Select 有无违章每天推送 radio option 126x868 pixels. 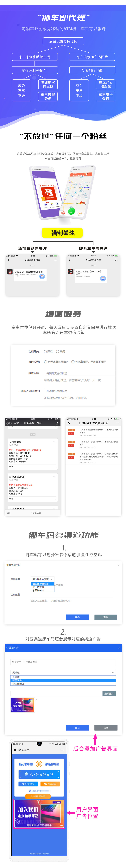[x=46, y=362]
